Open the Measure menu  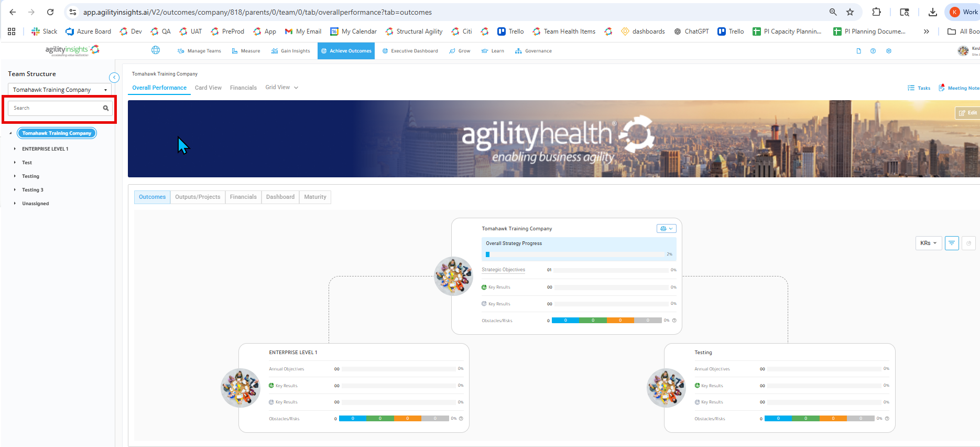coord(246,51)
